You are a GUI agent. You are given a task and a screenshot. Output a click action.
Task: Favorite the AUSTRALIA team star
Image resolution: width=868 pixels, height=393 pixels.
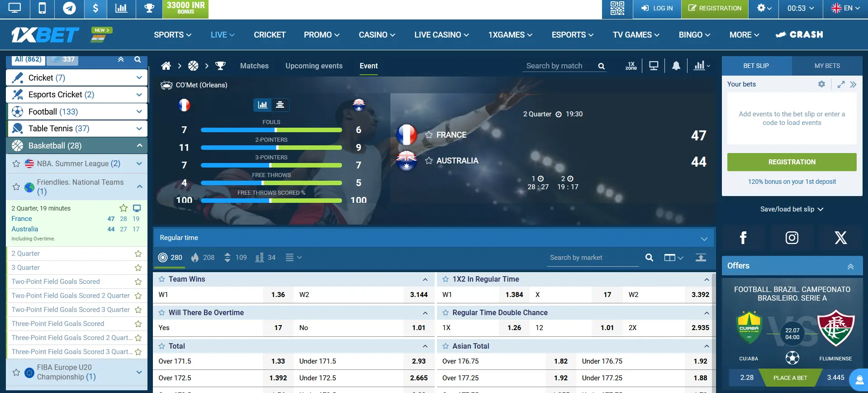(429, 161)
